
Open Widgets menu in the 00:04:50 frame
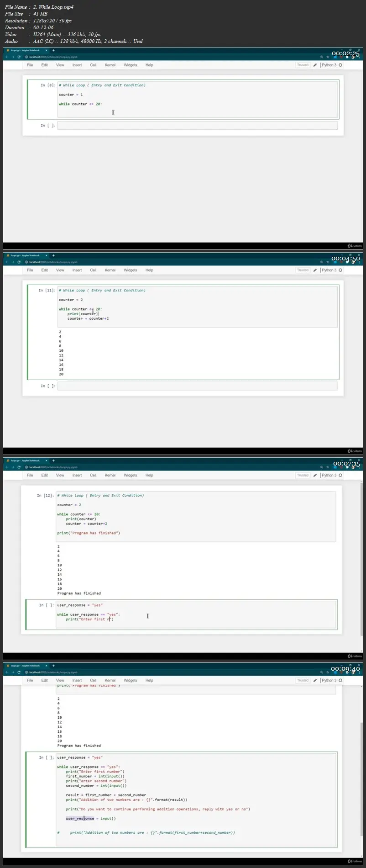click(x=131, y=270)
